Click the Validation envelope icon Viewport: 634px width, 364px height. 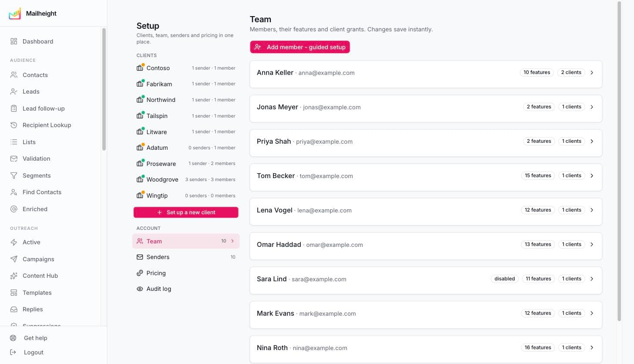point(14,158)
